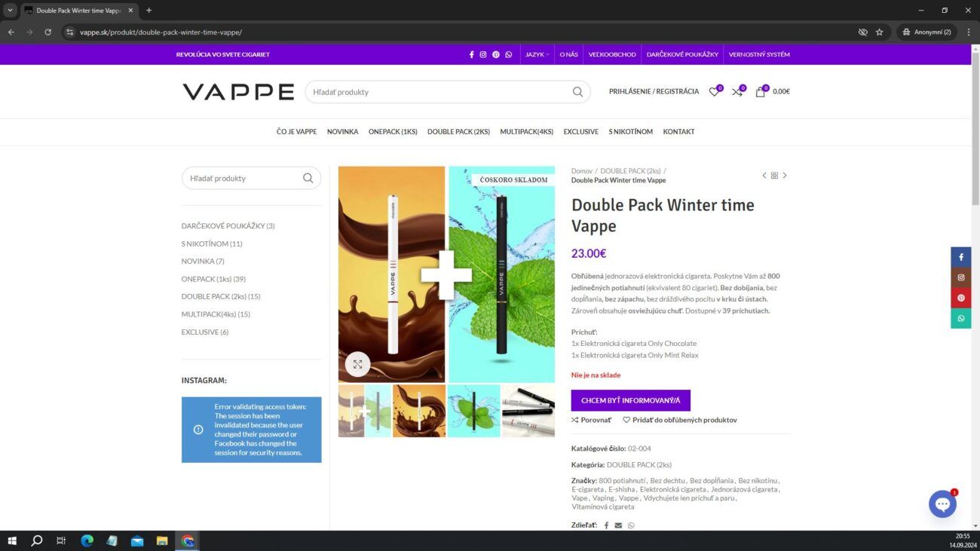Open the chat messenger bubble

[x=942, y=504]
